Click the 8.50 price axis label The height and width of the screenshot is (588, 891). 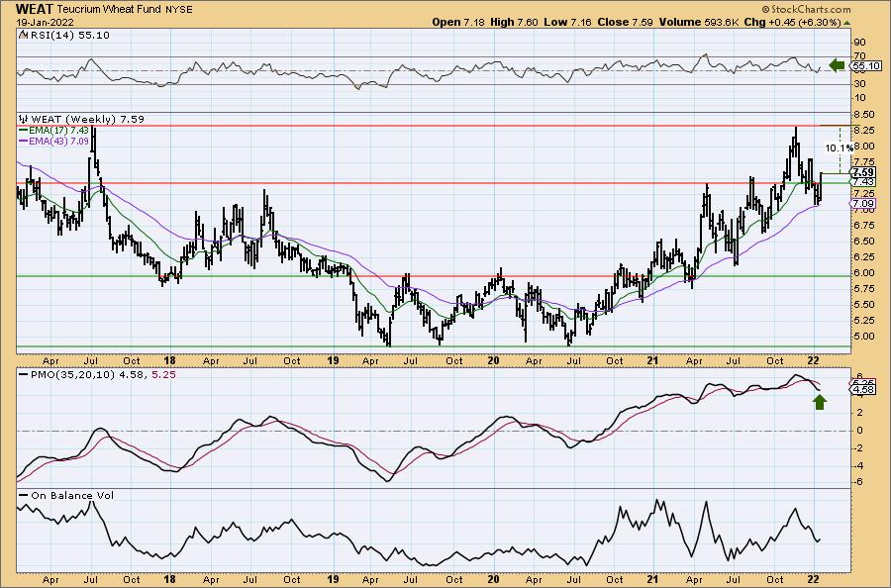863,114
